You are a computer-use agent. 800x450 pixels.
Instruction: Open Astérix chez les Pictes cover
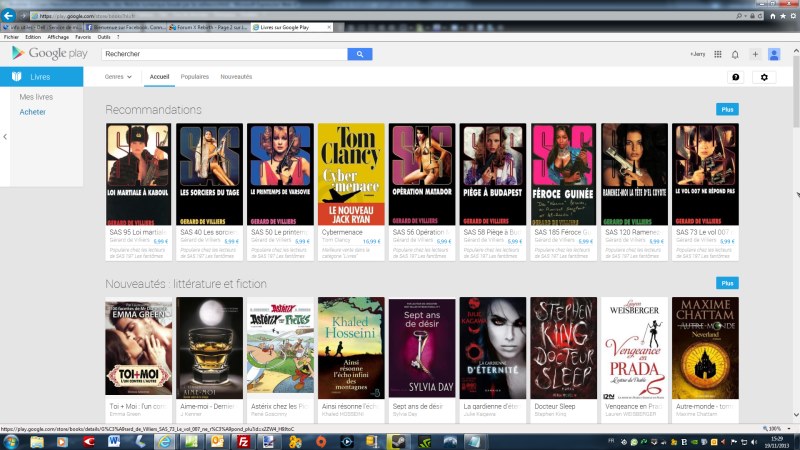point(281,348)
